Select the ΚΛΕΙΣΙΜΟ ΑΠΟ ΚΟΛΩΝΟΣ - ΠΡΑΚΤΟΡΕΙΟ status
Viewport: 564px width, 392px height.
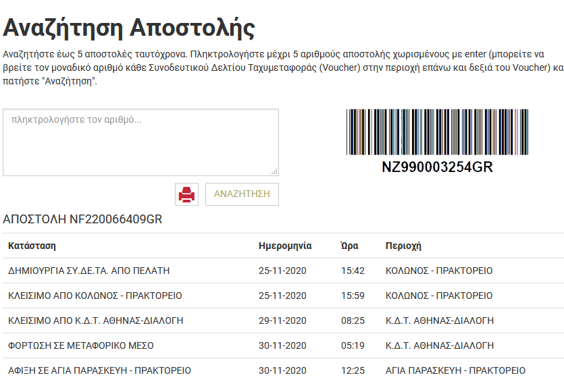pyautogui.click(x=95, y=296)
